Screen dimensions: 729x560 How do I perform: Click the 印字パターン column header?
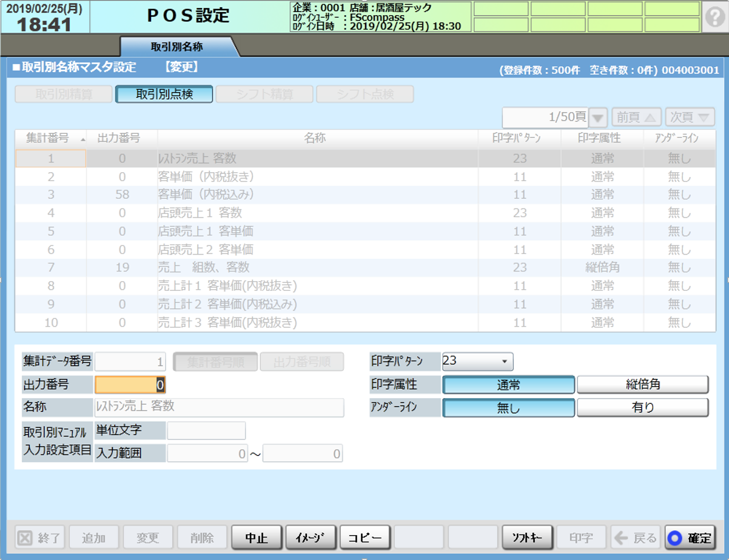tap(520, 138)
